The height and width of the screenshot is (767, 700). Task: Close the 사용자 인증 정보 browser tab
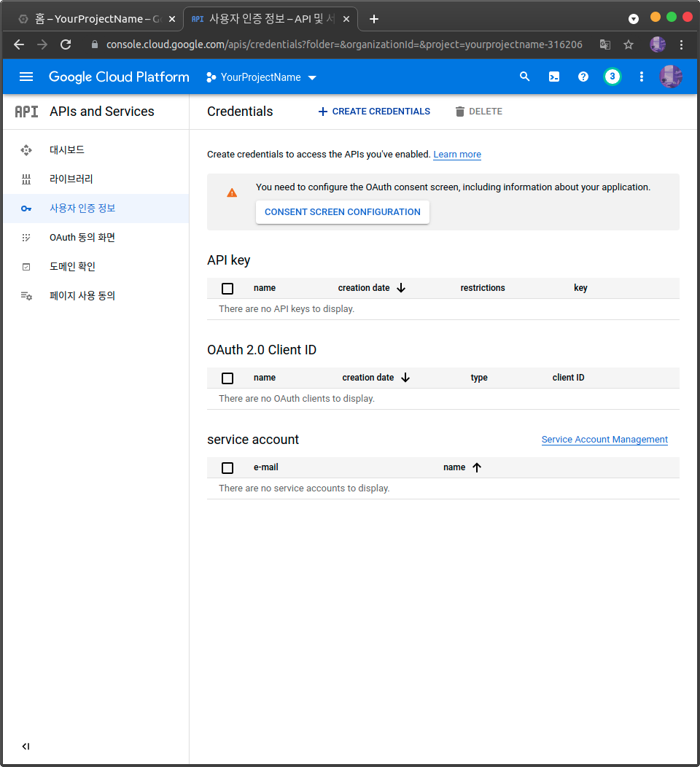pyautogui.click(x=346, y=19)
